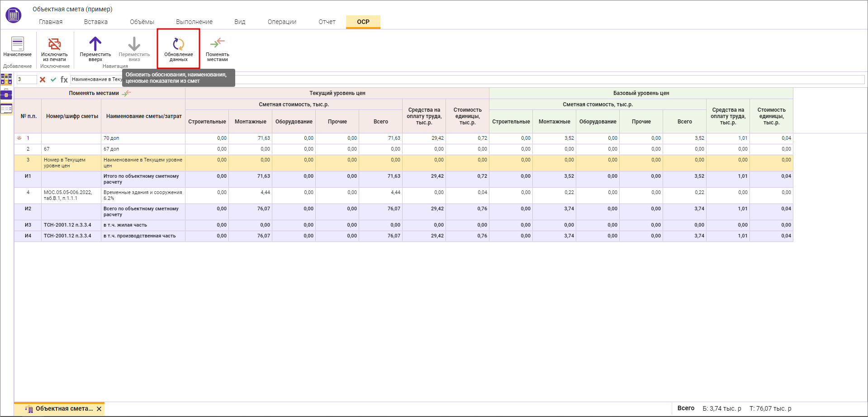Viewport: 868px width, 417px height.
Task: Go to the Объёмы tab
Action: pos(142,22)
